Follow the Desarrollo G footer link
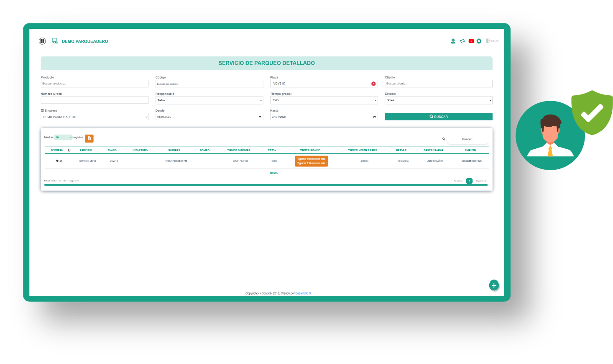The height and width of the screenshot is (364, 613). tap(303, 293)
